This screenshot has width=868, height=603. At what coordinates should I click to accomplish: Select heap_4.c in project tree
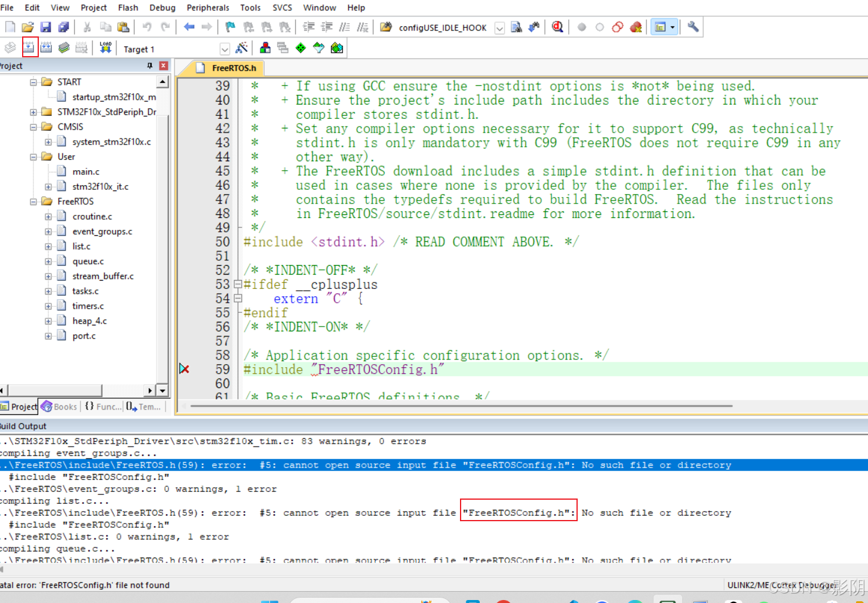click(90, 321)
